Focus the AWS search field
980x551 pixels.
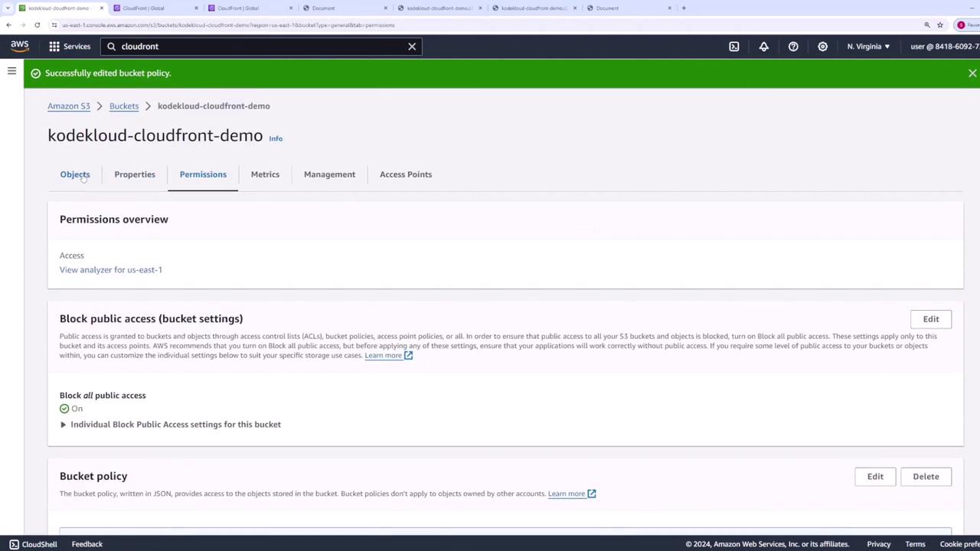(260, 46)
